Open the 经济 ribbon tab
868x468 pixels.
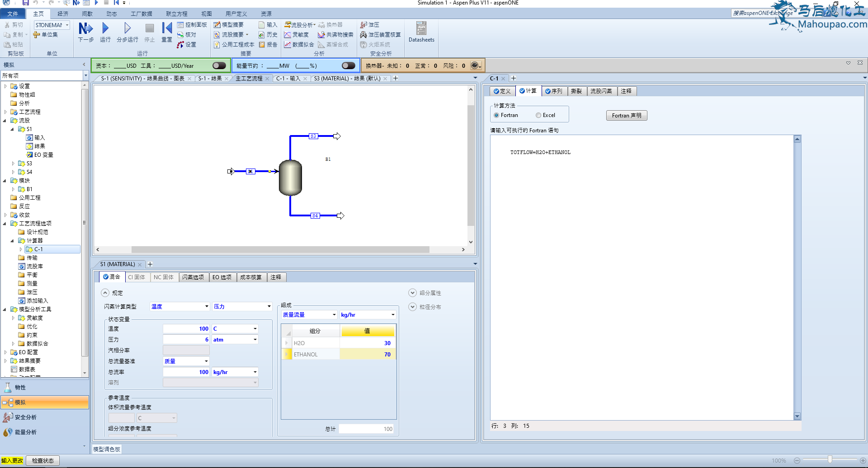pyautogui.click(x=63, y=14)
